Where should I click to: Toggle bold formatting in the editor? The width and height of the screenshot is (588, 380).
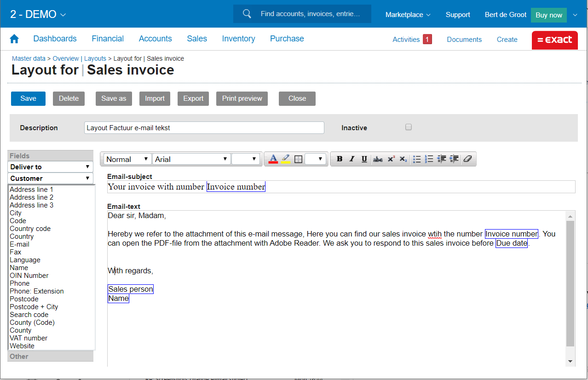(340, 159)
